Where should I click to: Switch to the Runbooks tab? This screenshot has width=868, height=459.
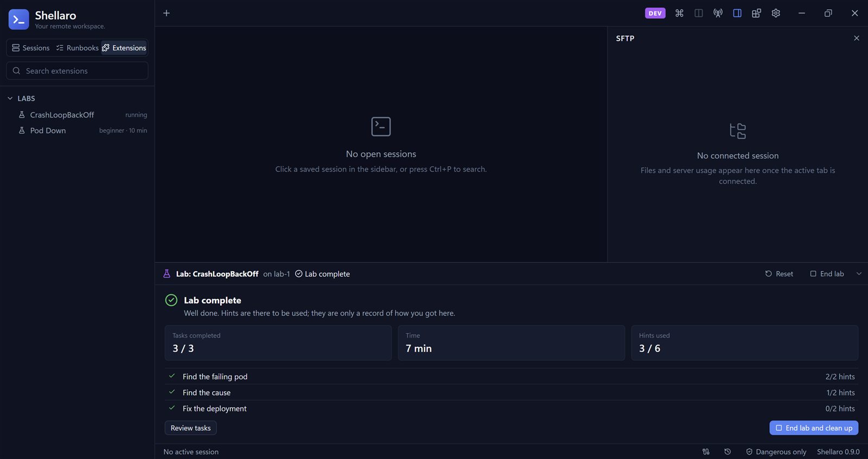coord(78,48)
